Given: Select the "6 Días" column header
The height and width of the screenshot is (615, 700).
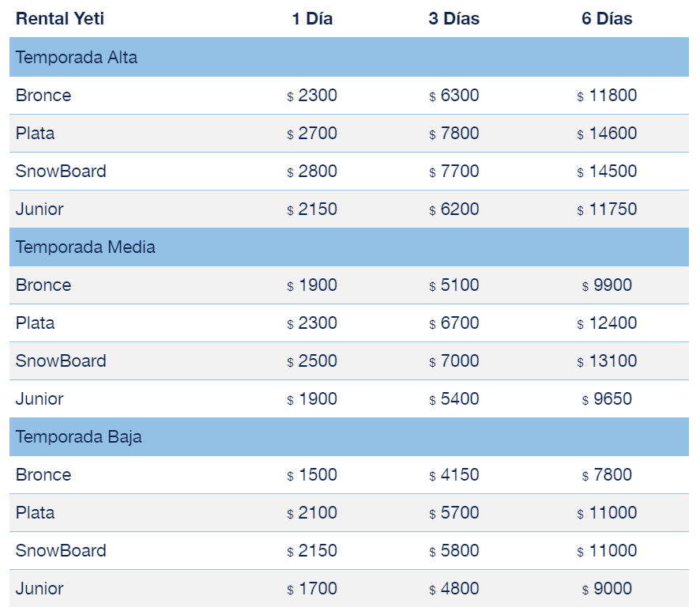Looking at the screenshot, I should coord(607,19).
